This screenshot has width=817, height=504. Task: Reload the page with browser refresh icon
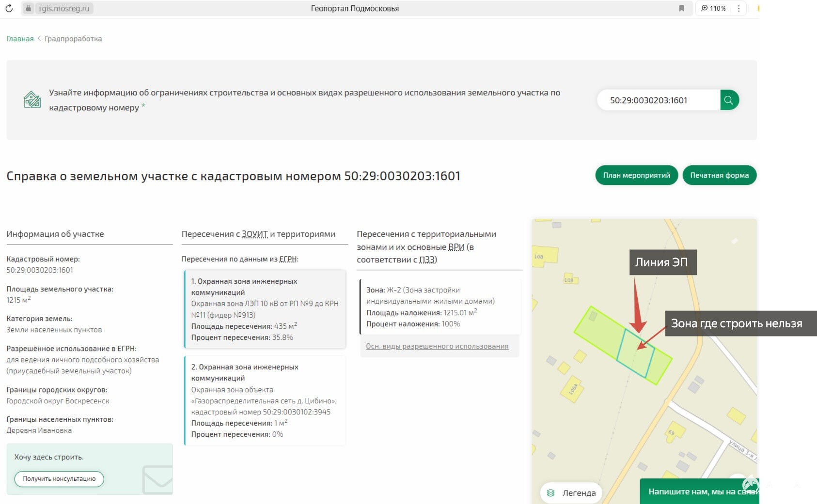[x=9, y=8]
